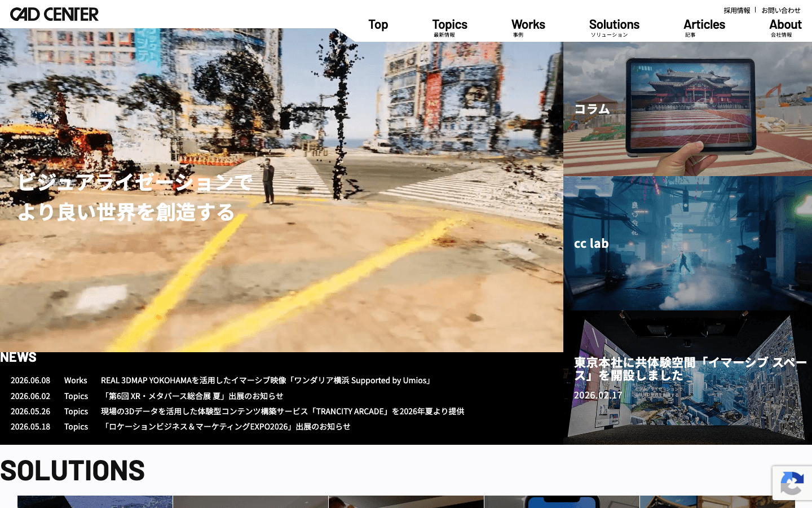Screen dimensions: 812x508
Task: Follow the 採用情報 link
Action: [x=737, y=10]
